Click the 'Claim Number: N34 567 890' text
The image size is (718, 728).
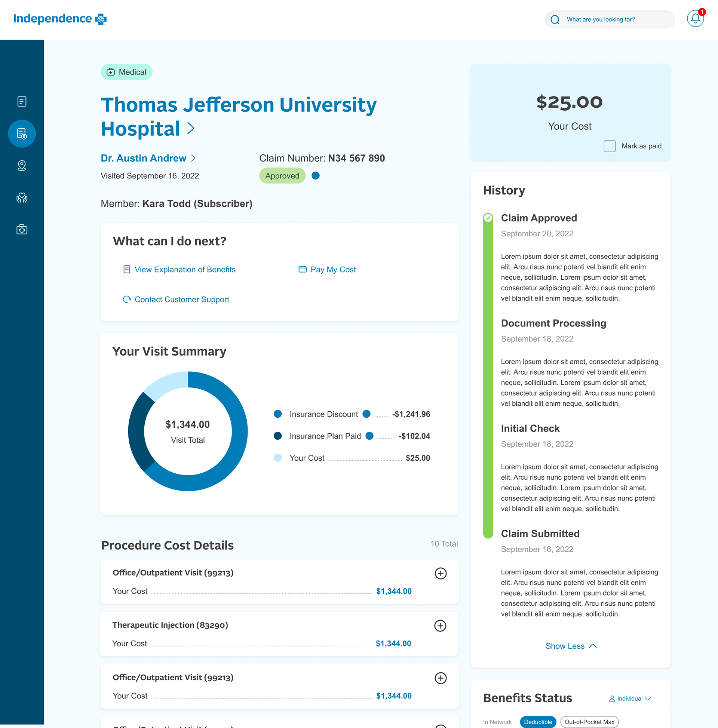tap(322, 158)
